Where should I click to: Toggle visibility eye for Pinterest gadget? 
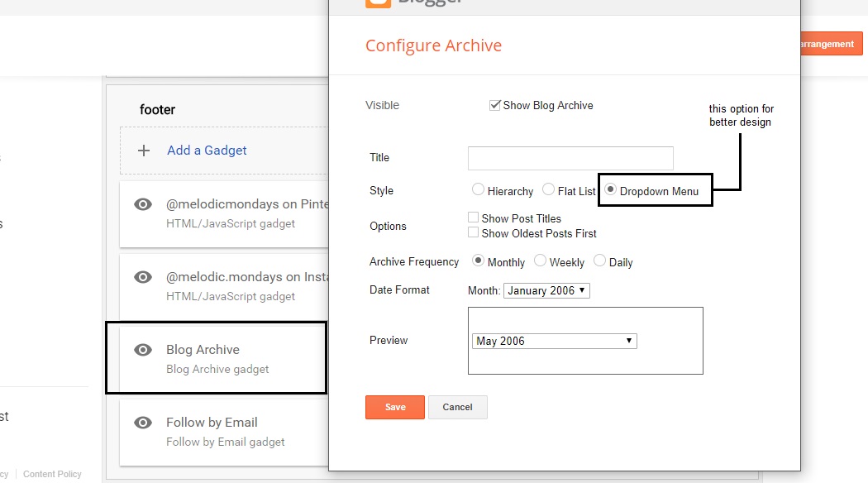(143, 204)
